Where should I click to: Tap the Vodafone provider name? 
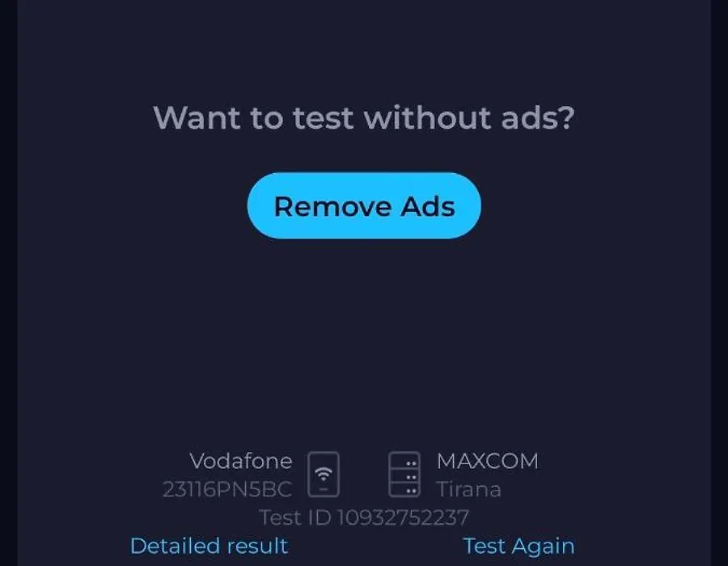(241, 461)
